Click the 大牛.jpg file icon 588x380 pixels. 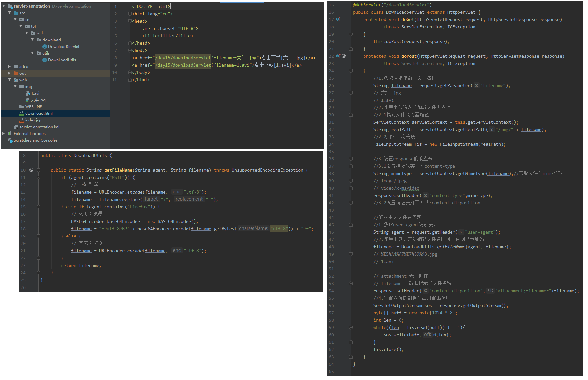(x=28, y=100)
